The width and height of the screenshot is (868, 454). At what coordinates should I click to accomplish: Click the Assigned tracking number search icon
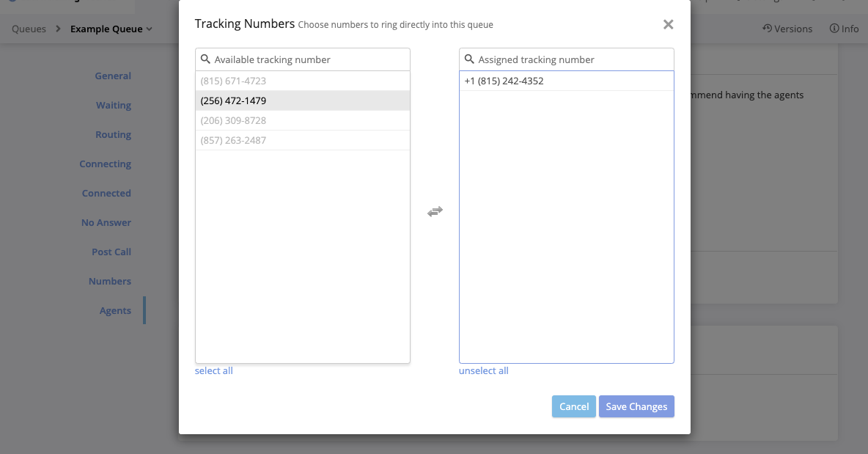click(470, 59)
